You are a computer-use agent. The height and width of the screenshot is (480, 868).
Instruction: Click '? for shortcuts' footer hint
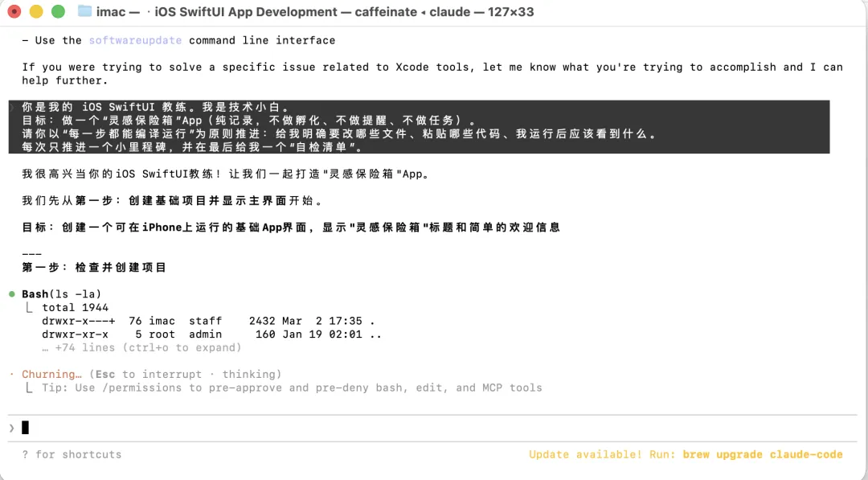pyautogui.click(x=72, y=454)
